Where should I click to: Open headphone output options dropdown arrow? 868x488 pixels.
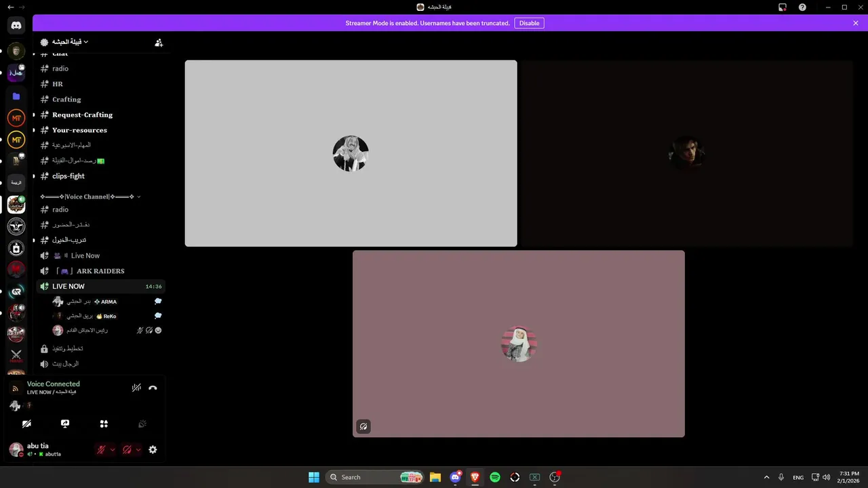coord(138,449)
